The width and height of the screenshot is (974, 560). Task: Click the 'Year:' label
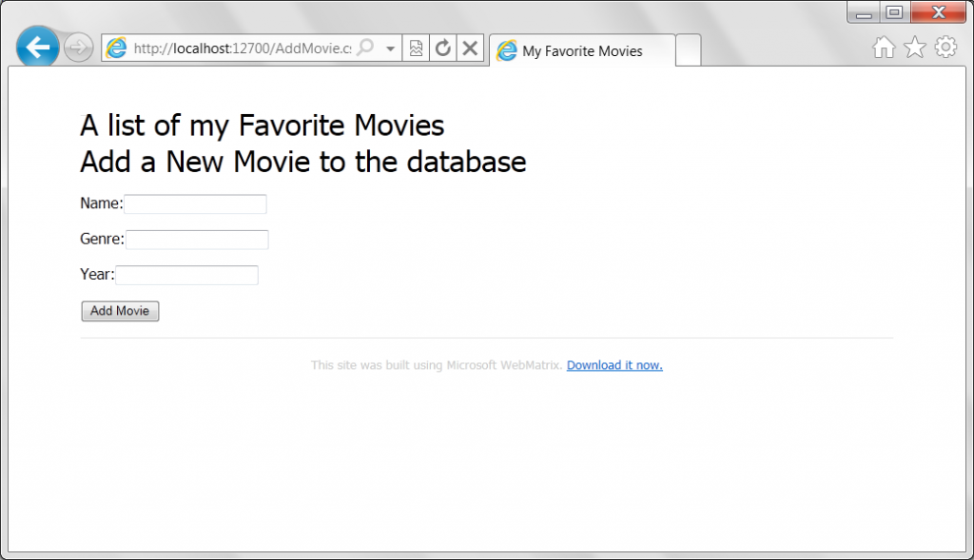tap(97, 275)
